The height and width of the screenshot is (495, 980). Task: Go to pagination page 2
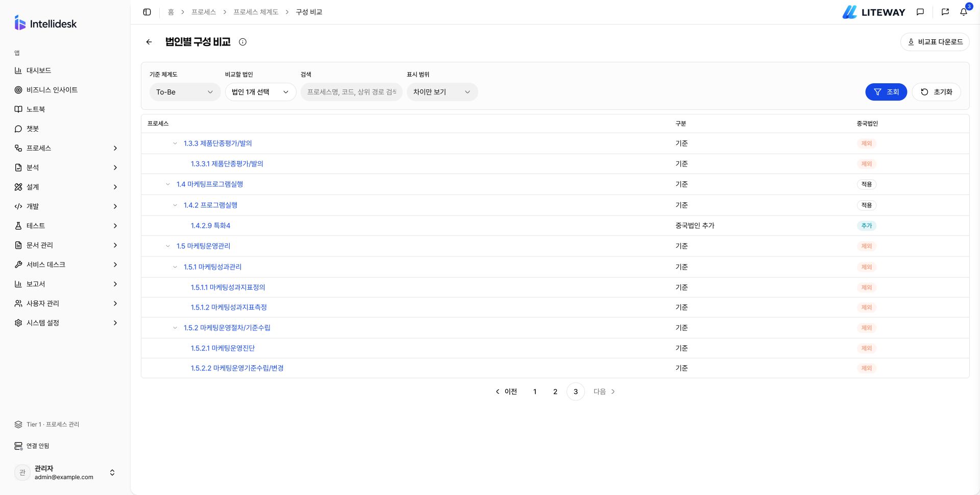point(555,392)
